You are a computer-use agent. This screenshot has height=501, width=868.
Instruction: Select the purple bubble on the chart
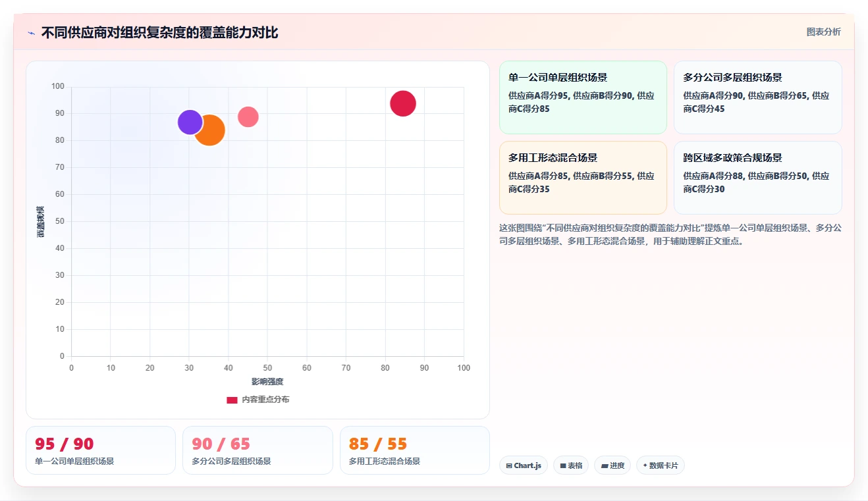tap(190, 122)
